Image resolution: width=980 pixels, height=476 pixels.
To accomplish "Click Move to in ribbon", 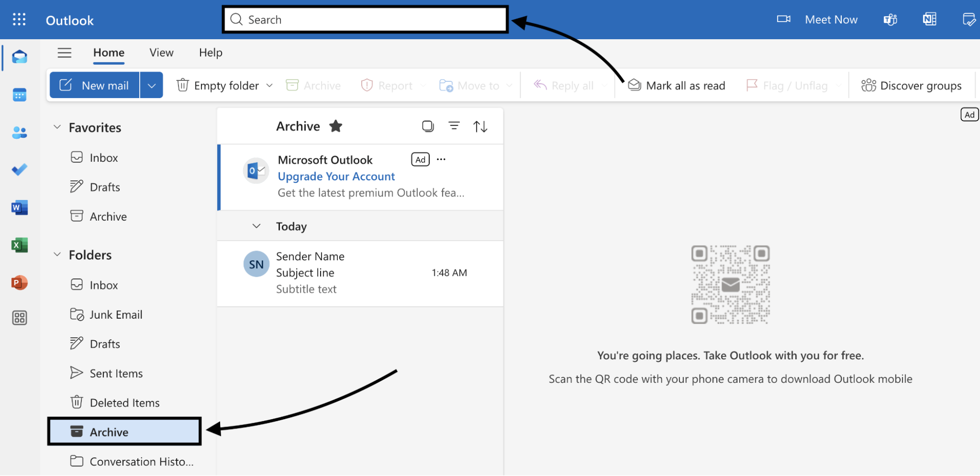I will (x=469, y=85).
